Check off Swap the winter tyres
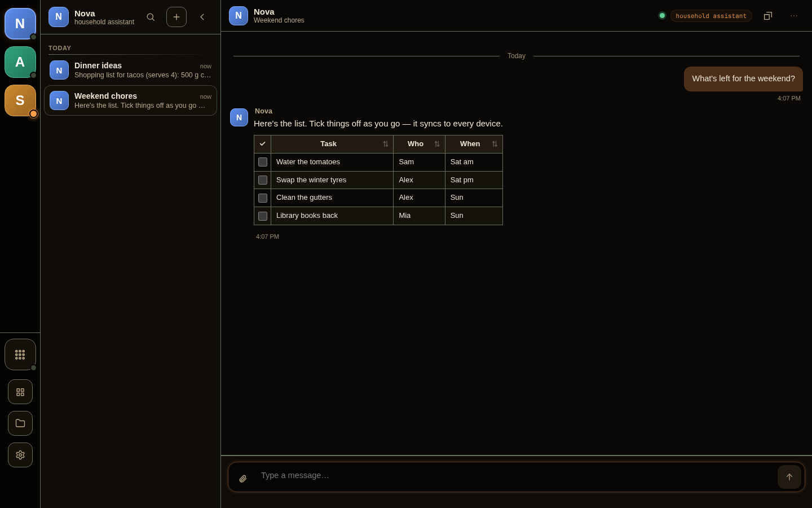 263,180
